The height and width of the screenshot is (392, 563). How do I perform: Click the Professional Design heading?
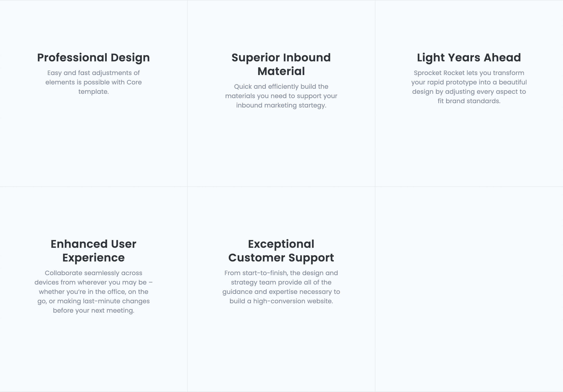click(93, 58)
